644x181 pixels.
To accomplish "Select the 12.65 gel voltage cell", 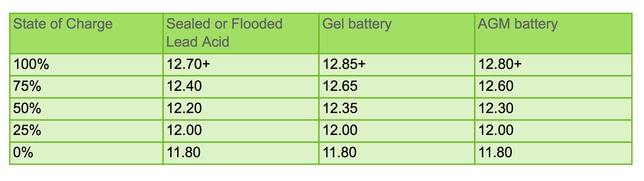I will tap(397, 87).
